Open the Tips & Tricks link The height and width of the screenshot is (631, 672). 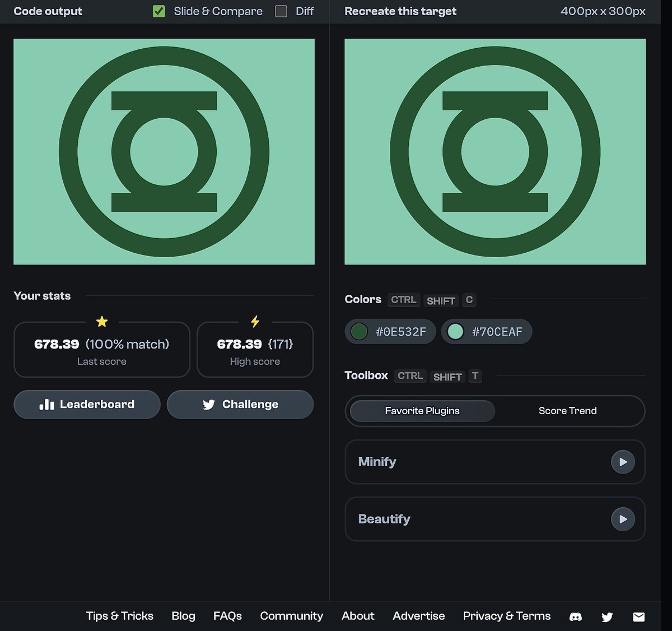(x=120, y=616)
